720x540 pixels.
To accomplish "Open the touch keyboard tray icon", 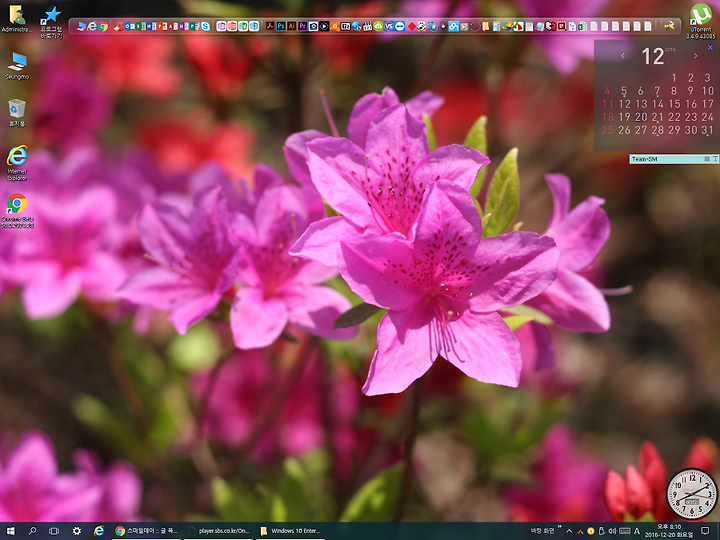I will [625, 531].
